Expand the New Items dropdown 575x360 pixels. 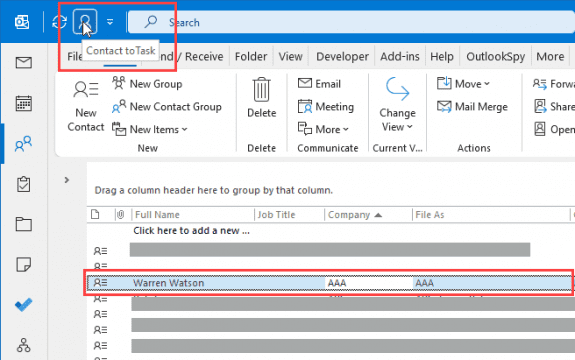click(150, 129)
